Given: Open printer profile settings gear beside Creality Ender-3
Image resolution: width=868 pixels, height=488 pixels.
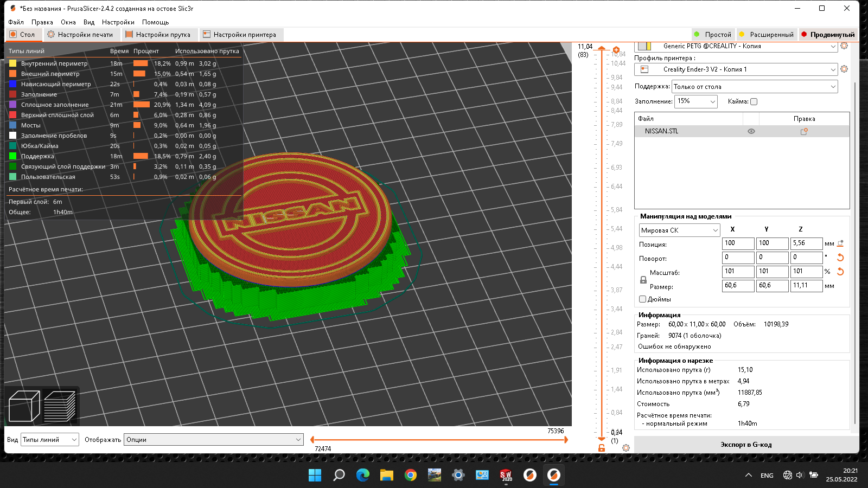Looking at the screenshot, I should [844, 69].
